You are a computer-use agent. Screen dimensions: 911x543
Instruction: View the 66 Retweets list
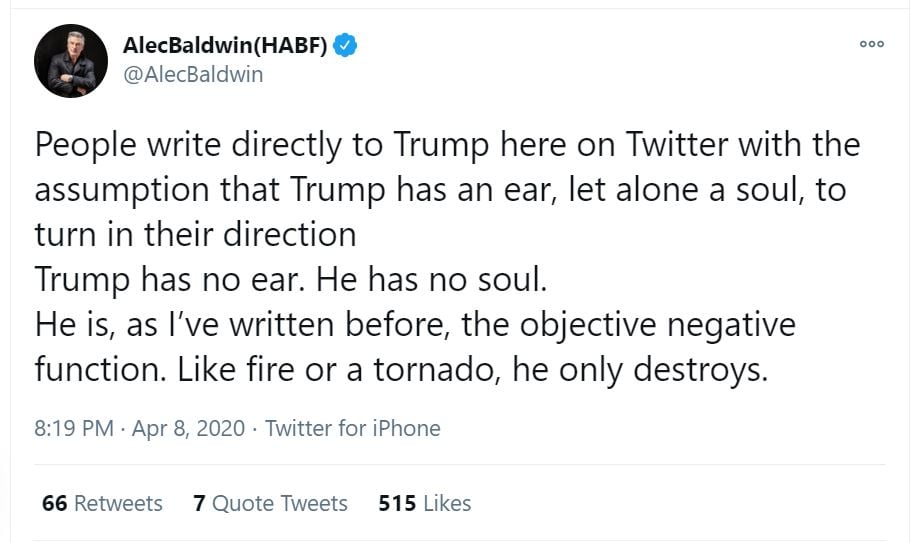pyautogui.click(x=102, y=503)
